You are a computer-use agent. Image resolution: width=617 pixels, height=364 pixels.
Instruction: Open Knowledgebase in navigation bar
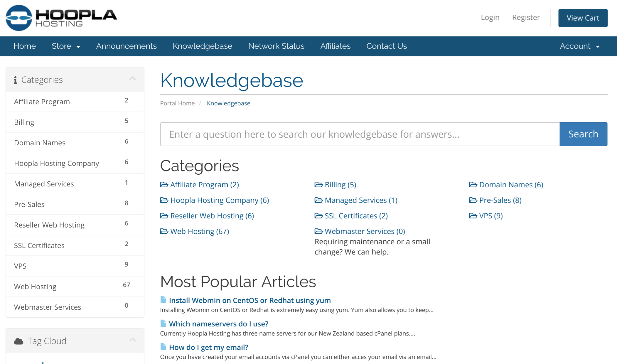[203, 46]
